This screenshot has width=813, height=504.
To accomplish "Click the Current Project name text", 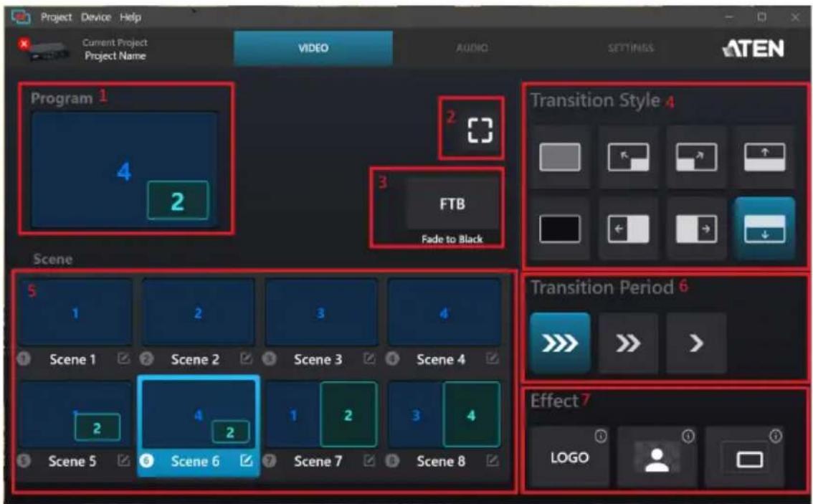I will point(115,55).
